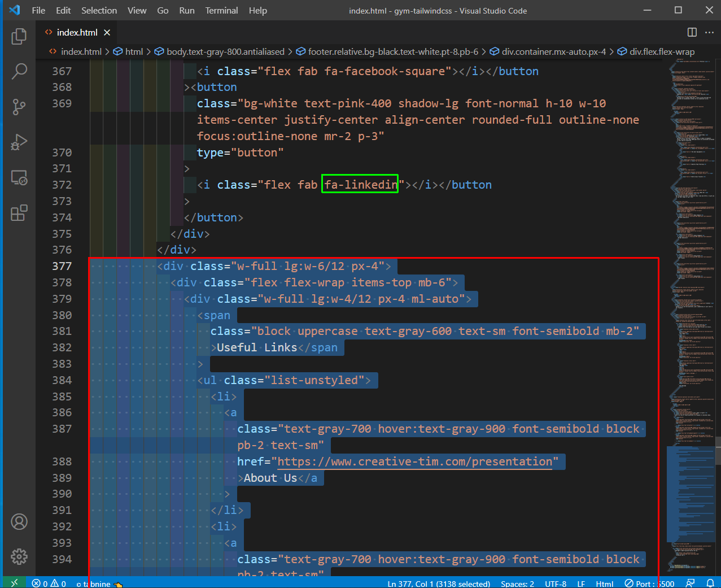The image size is (721, 588).
Task: Change file encoding UTF-8
Action: click(556, 583)
